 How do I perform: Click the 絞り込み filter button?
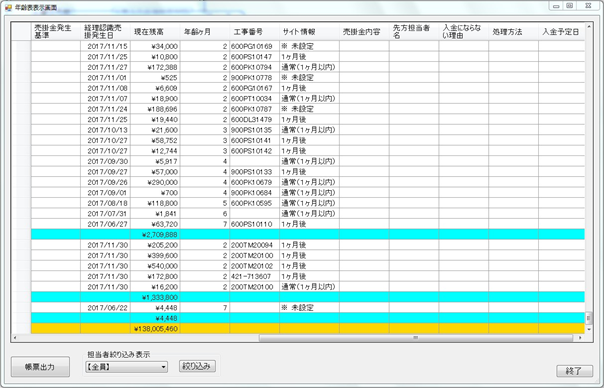click(197, 366)
